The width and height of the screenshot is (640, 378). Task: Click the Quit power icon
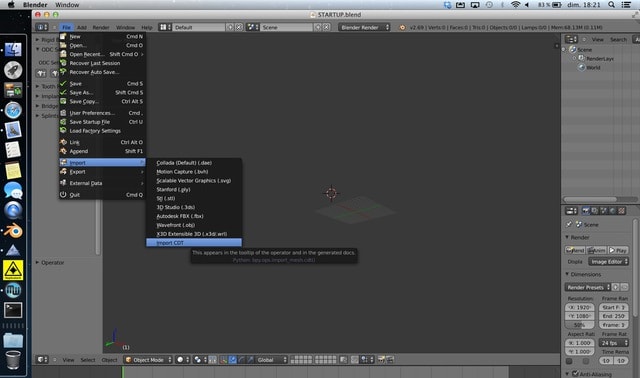coord(63,195)
